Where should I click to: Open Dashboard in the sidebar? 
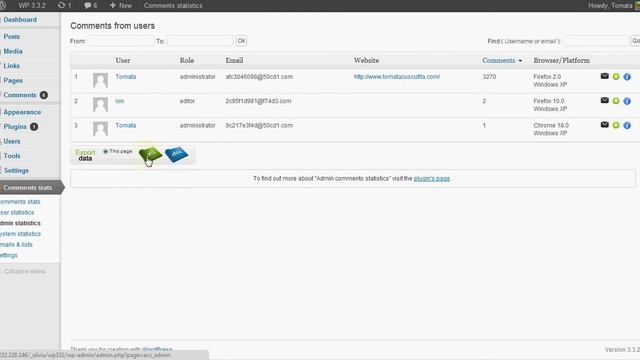click(x=20, y=20)
